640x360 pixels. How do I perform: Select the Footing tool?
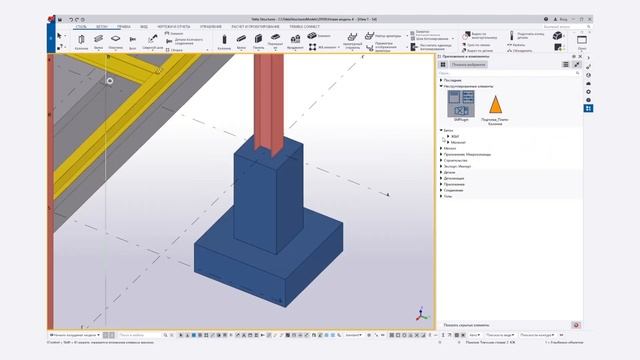[x=295, y=42]
